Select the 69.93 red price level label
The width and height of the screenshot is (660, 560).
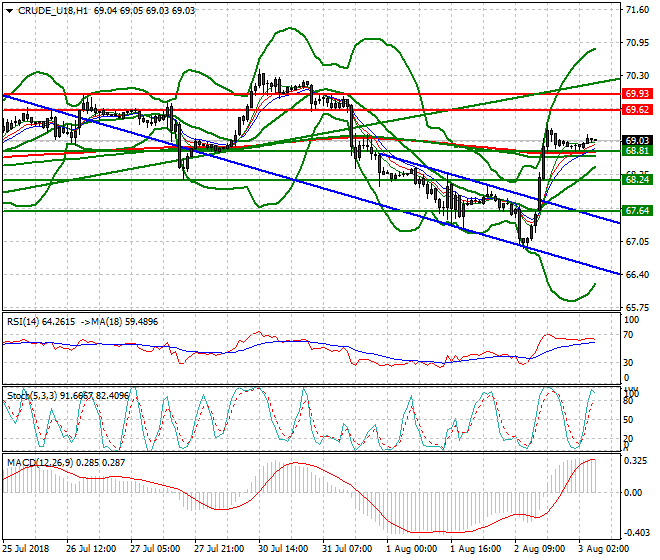tap(637, 93)
